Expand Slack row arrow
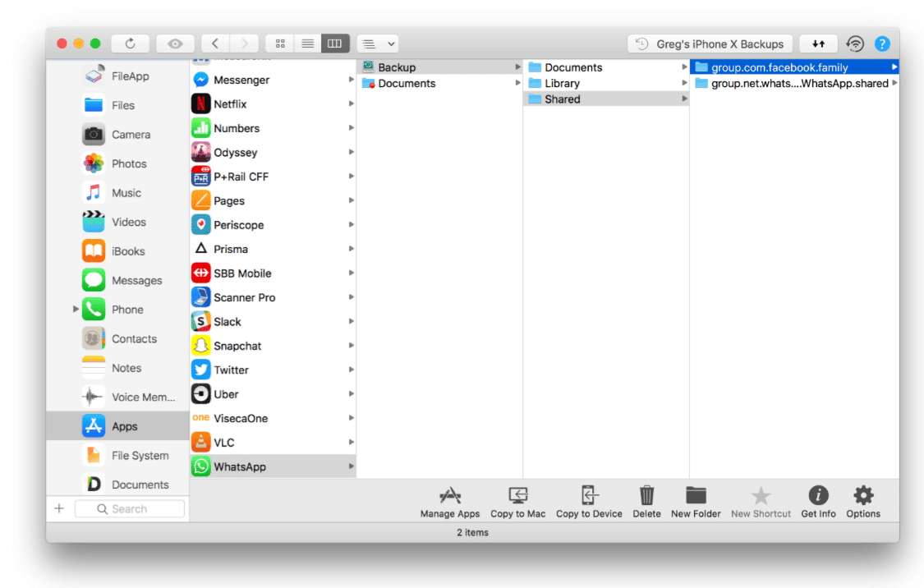Image resolution: width=924 pixels, height=588 pixels. 352,321
